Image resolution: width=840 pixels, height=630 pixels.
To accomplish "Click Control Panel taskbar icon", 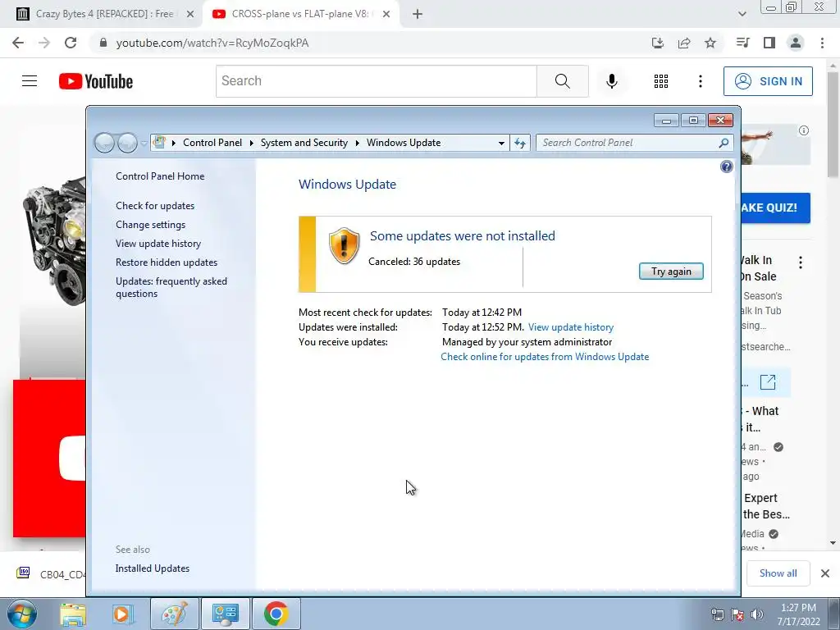I will (x=225, y=614).
